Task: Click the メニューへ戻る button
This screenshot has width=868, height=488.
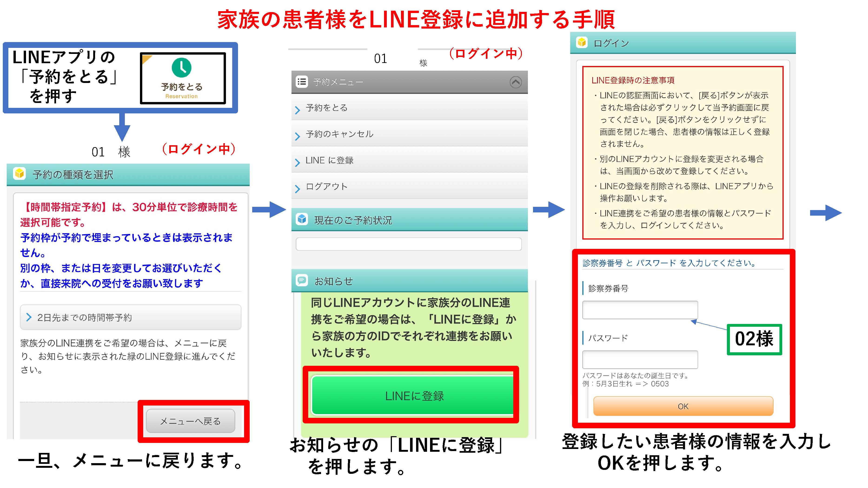Action: point(190,421)
